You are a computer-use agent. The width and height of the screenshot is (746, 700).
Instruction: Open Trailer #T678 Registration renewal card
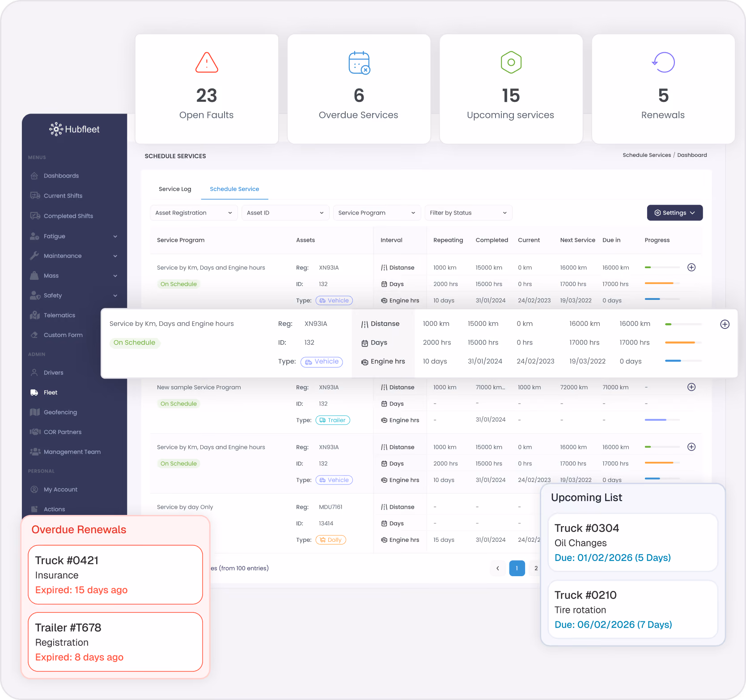(115, 642)
